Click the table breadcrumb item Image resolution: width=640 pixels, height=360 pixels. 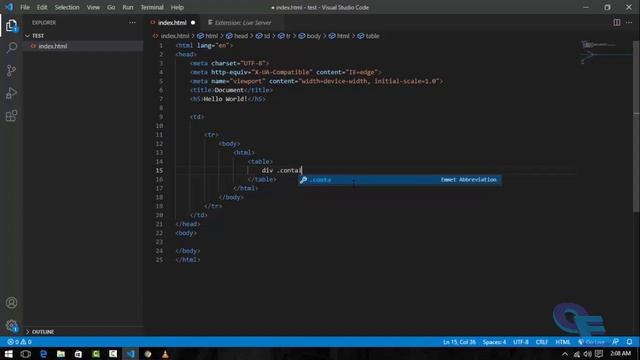[x=372, y=36]
